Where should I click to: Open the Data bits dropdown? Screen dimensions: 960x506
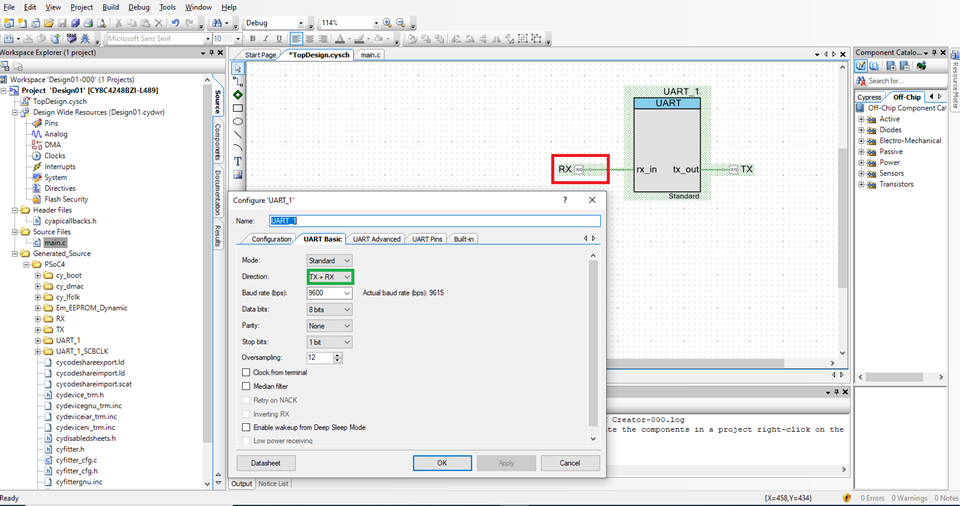[329, 309]
